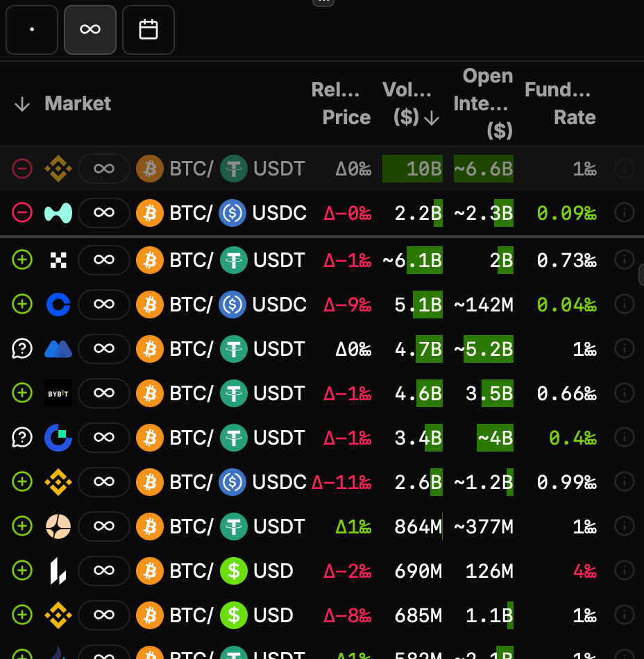Viewport: 644px width, 659px height.
Task: Add the BTC/USDC 5.1B volume market
Action: click(x=22, y=305)
